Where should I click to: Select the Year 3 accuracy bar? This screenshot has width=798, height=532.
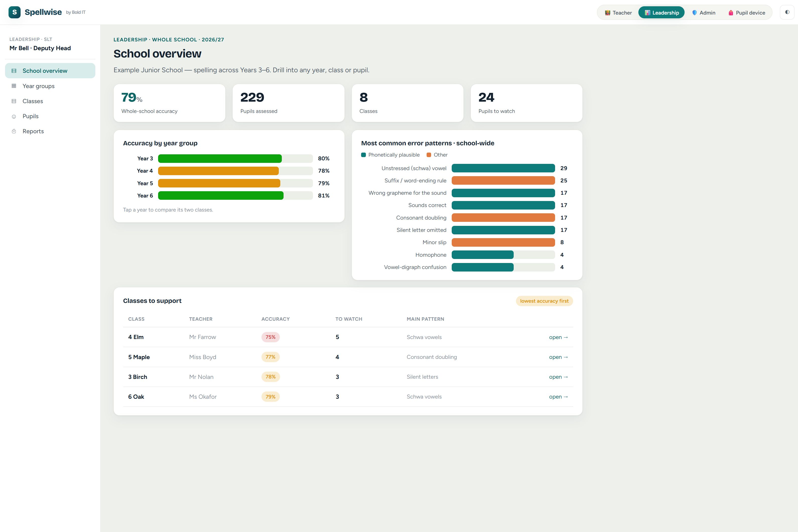coord(235,158)
